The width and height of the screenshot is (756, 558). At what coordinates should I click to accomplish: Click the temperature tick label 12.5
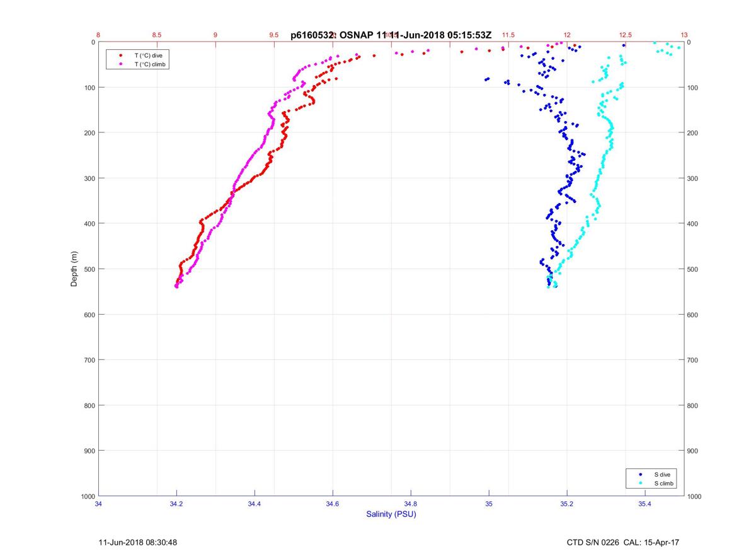626,35
